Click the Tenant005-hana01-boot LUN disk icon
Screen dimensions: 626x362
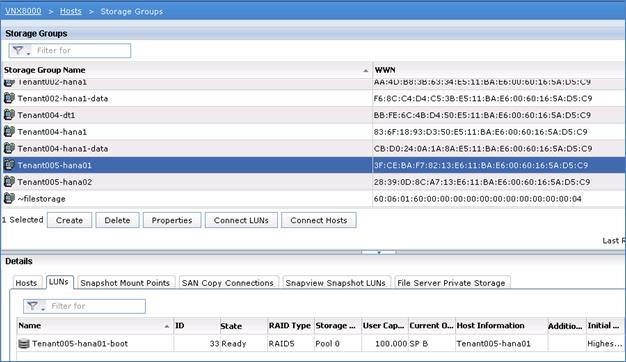point(24,343)
